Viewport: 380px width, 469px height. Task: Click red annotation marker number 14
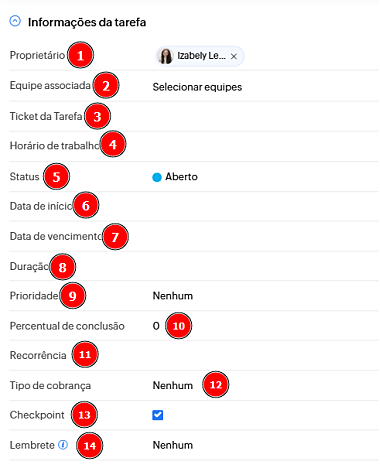(90, 445)
